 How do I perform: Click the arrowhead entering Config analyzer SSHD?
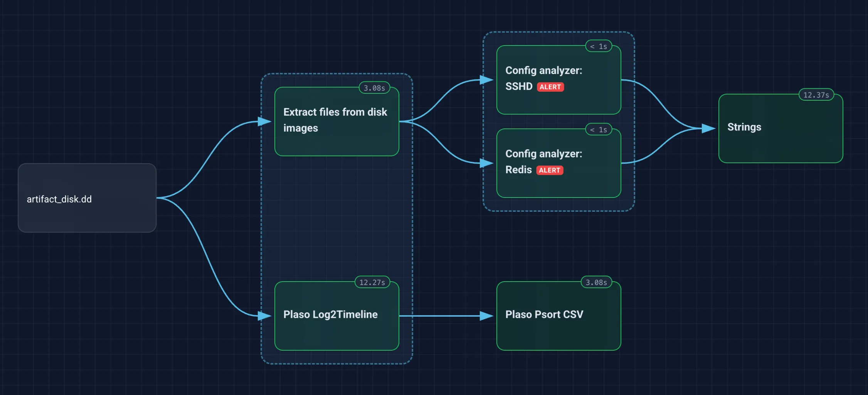tap(486, 80)
